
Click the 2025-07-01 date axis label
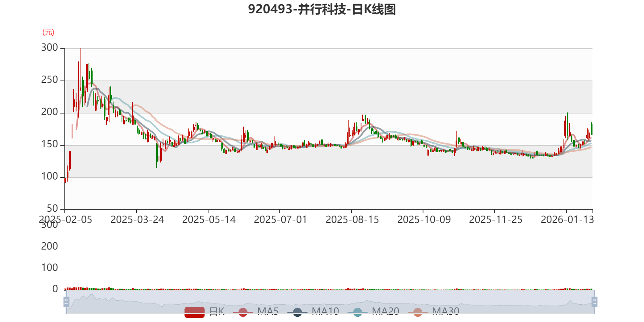pos(281,220)
